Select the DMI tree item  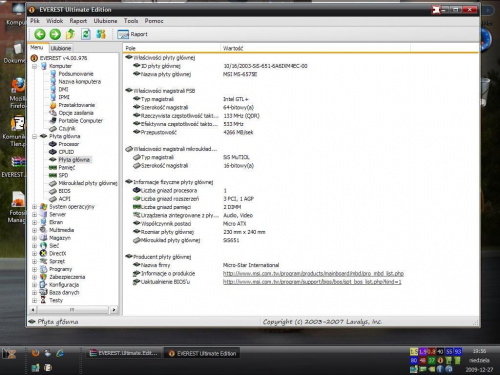click(x=63, y=89)
